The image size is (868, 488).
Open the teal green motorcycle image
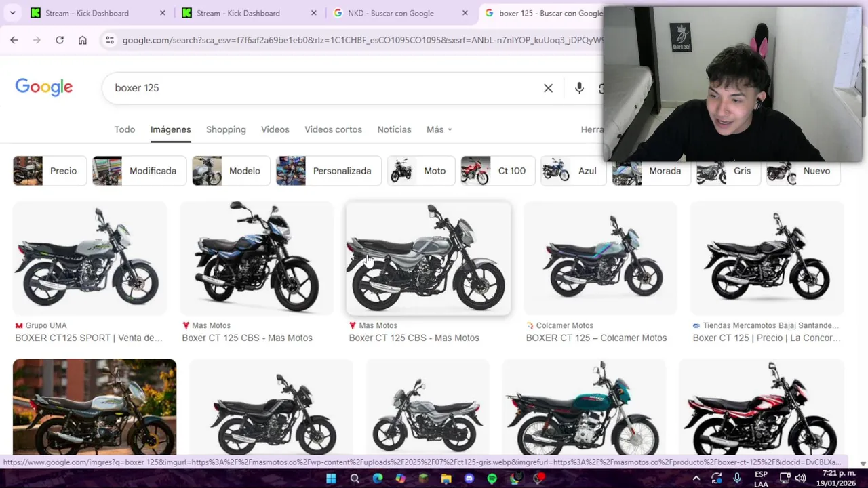(583, 407)
